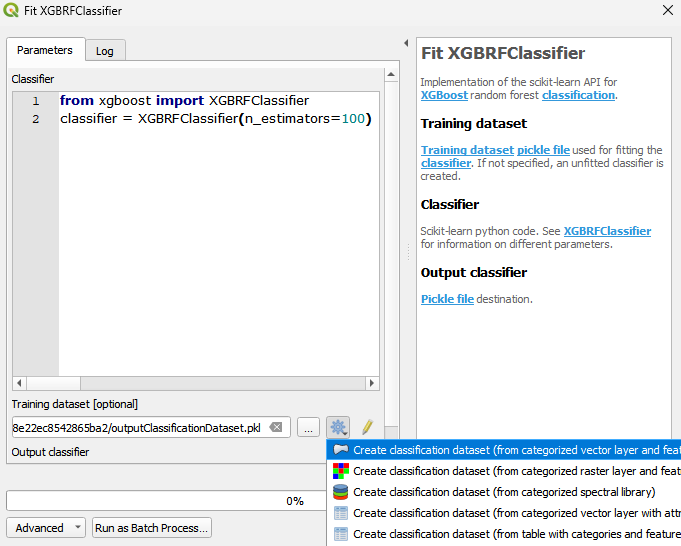The height and width of the screenshot is (546, 681).
Task: Click inside the classifier code editor
Action: 218,235
